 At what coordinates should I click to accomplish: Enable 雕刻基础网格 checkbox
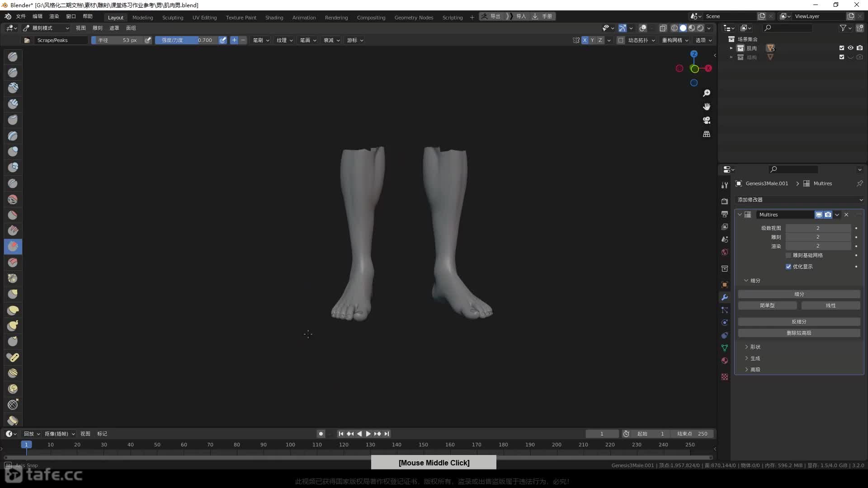click(788, 255)
